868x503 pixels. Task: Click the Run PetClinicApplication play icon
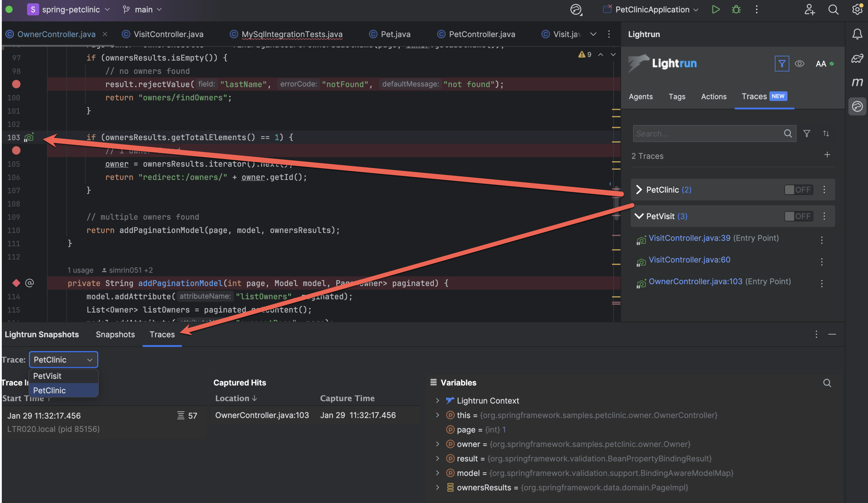tap(715, 9)
